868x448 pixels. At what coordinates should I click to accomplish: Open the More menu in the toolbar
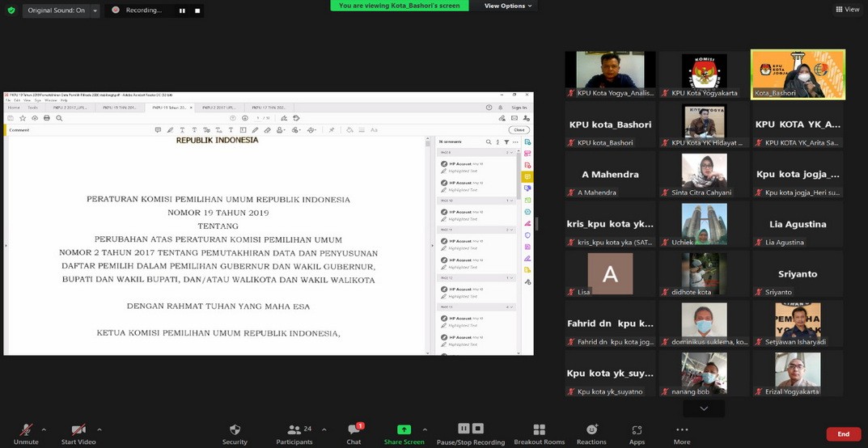[682, 433]
